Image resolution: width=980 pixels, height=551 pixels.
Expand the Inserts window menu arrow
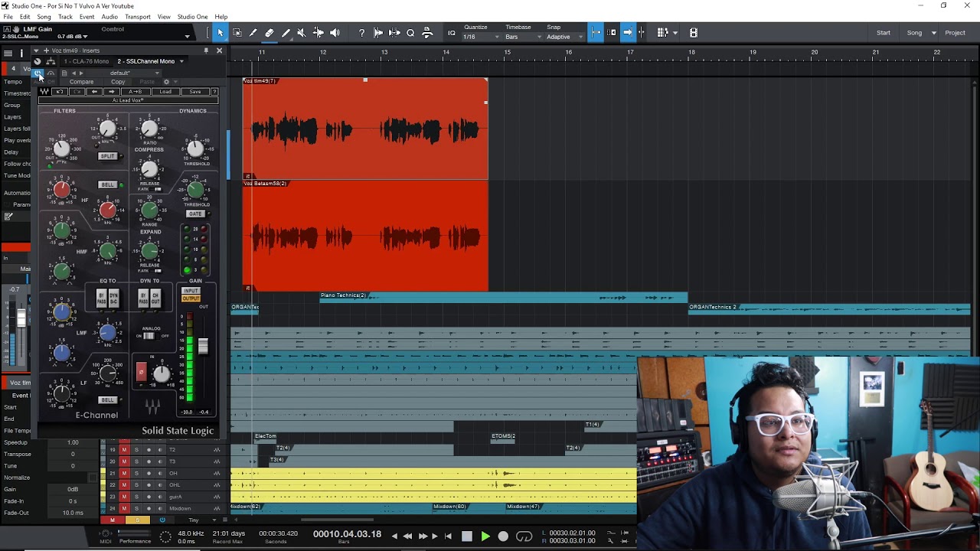coord(36,51)
